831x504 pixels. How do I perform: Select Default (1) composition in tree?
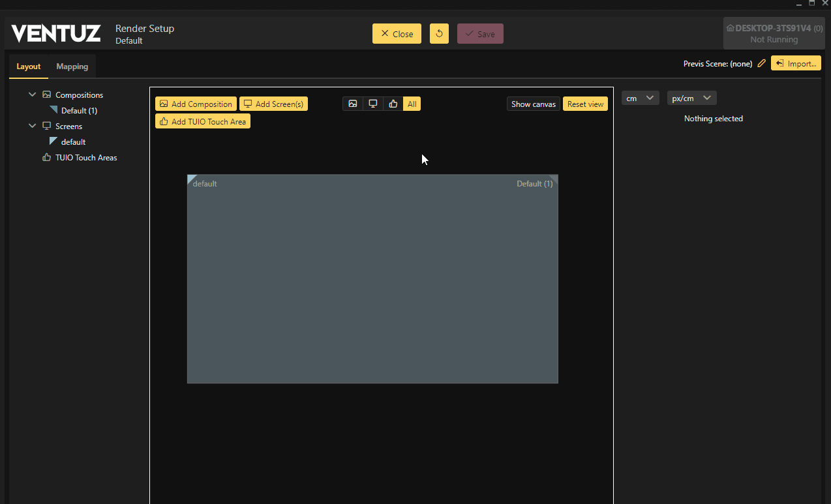pos(79,111)
